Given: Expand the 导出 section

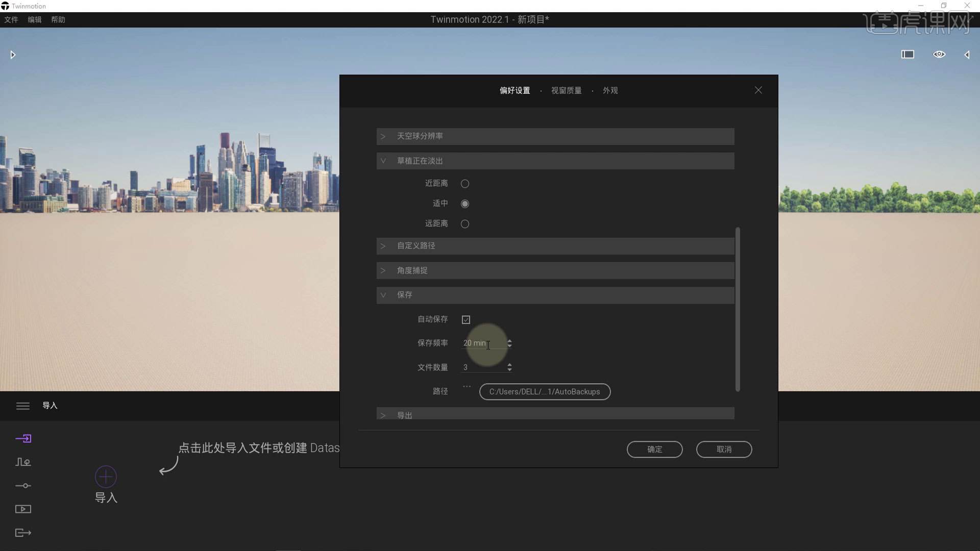Looking at the screenshot, I should pos(555,414).
